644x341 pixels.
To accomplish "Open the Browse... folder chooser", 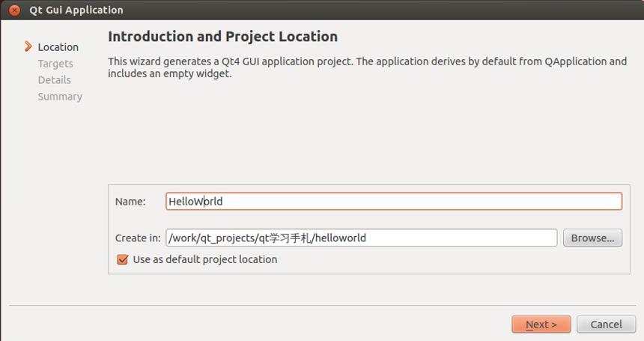I will [592, 238].
